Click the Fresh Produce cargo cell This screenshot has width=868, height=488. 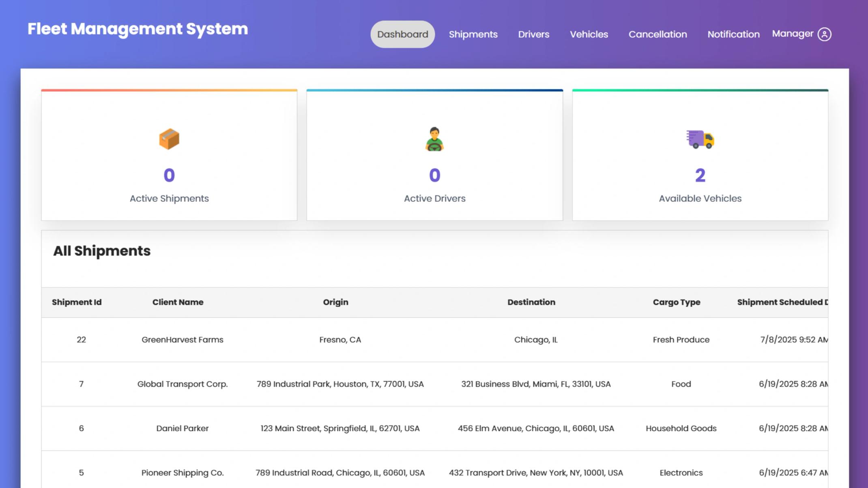coord(681,340)
